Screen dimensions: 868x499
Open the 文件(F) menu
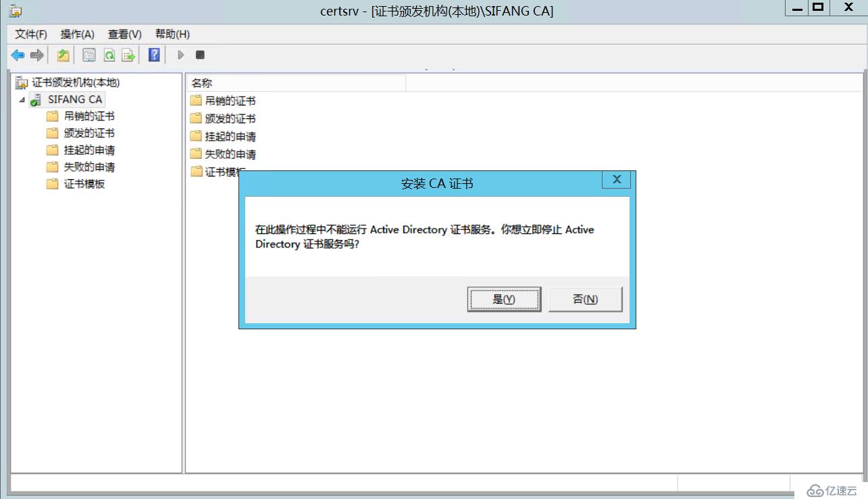click(31, 34)
